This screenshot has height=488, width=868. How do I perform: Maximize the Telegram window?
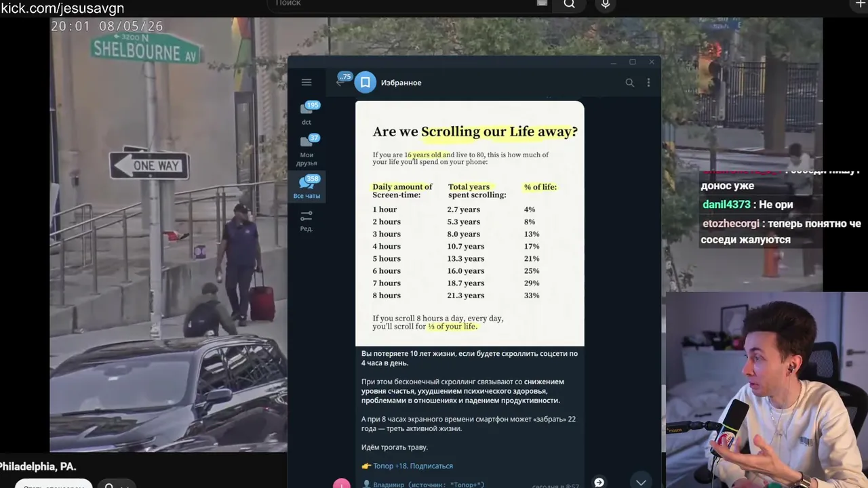click(x=632, y=62)
